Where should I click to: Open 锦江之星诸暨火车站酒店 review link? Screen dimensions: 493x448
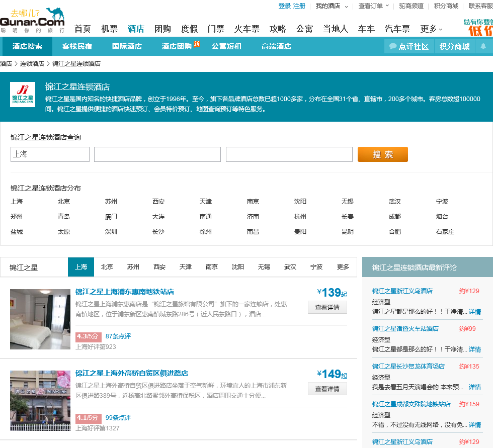click(405, 329)
